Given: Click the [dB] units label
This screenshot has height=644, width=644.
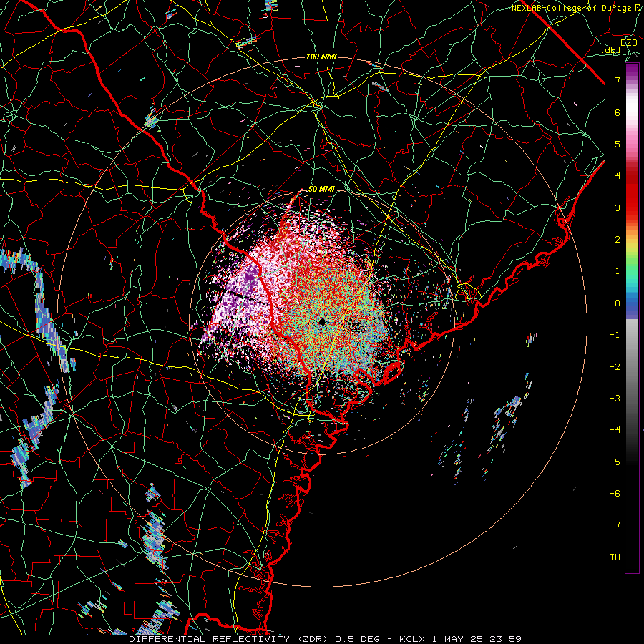Looking at the screenshot, I should 611,49.
